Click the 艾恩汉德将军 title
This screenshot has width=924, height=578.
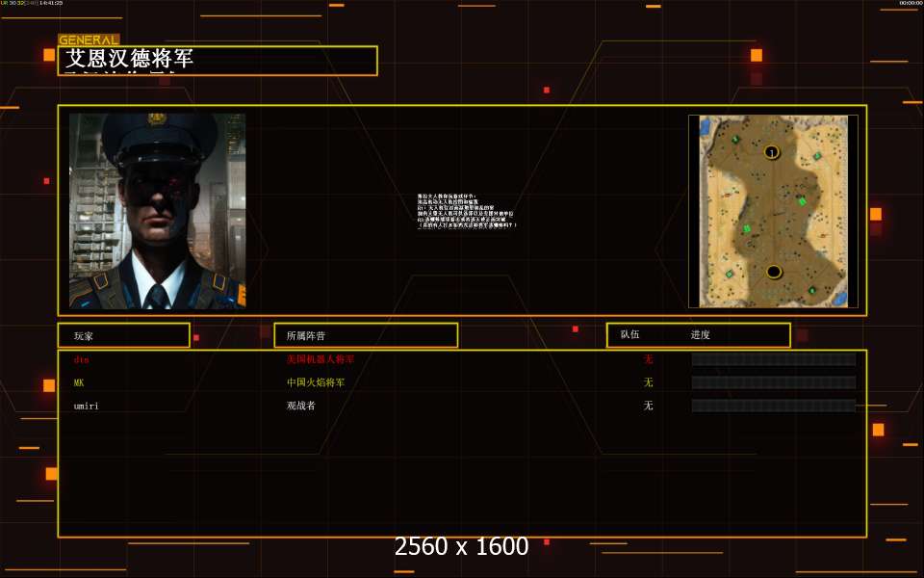click(x=129, y=59)
